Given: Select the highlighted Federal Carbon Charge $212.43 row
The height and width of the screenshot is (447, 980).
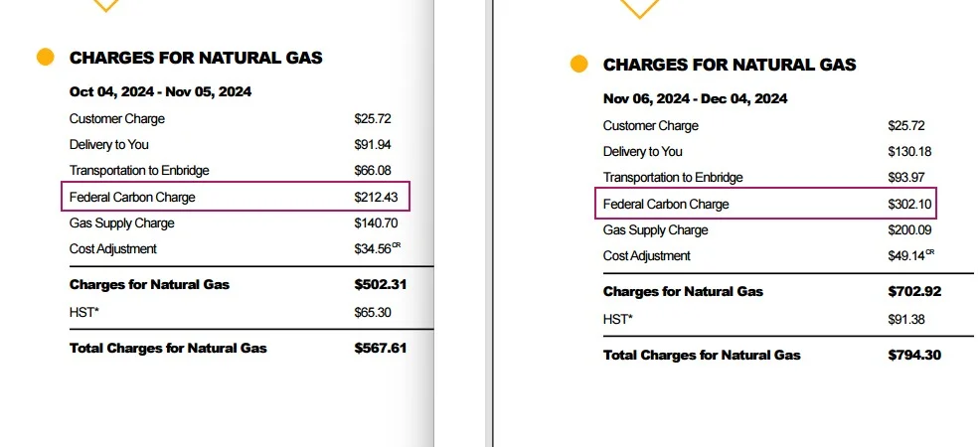Looking at the screenshot, I should tap(236, 197).
